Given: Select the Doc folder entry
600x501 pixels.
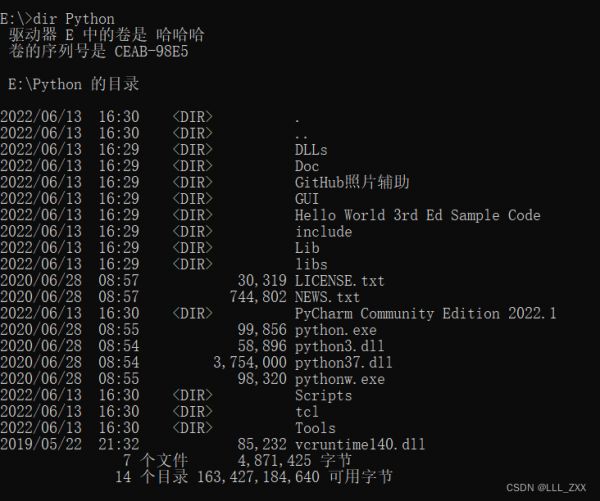Looking at the screenshot, I should pyautogui.click(x=307, y=166).
